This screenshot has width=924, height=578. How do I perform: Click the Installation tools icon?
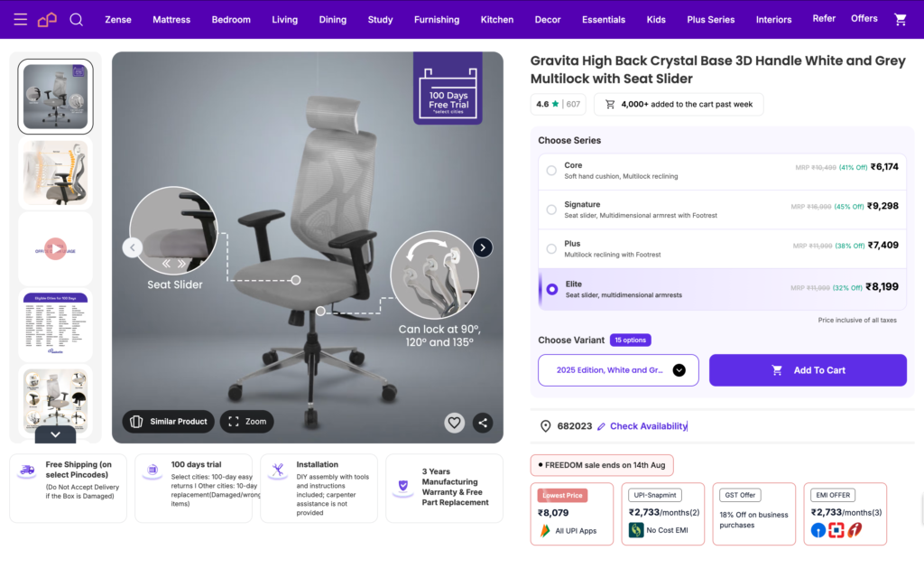click(x=278, y=470)
